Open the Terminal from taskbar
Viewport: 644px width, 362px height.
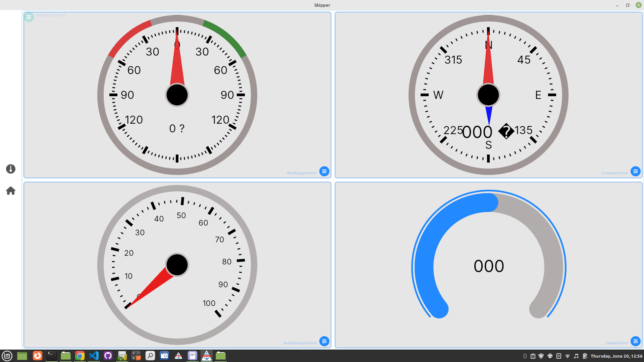51,356
